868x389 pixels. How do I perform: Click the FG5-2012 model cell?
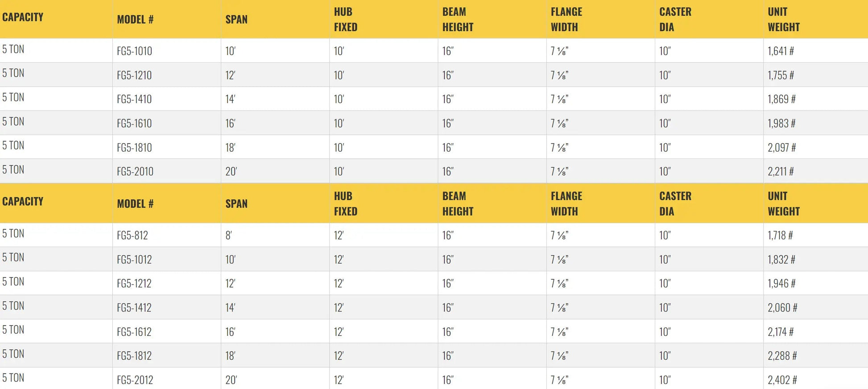tap(135, 380)
